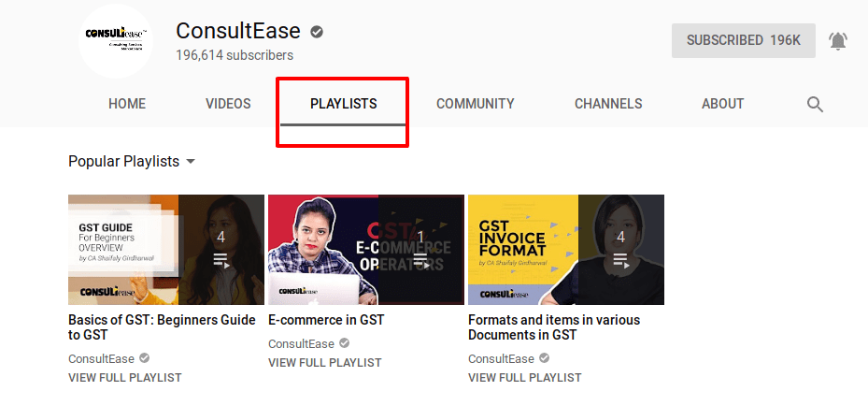Click the playlist icon on the E-commerce in GST thumbnail
The height and width of the screenshot is (406, 868).
(x=420, y=260)
